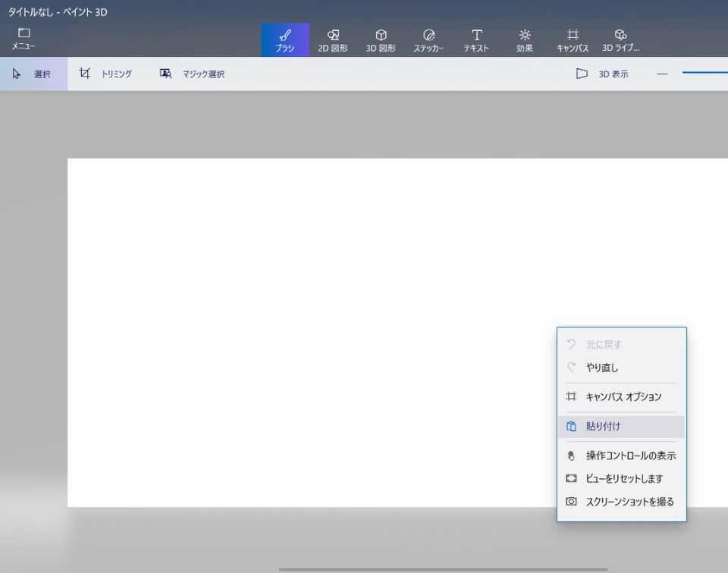
Task: Choose スクリーンショットを撮る menu entry
Action: coord(621,502)
